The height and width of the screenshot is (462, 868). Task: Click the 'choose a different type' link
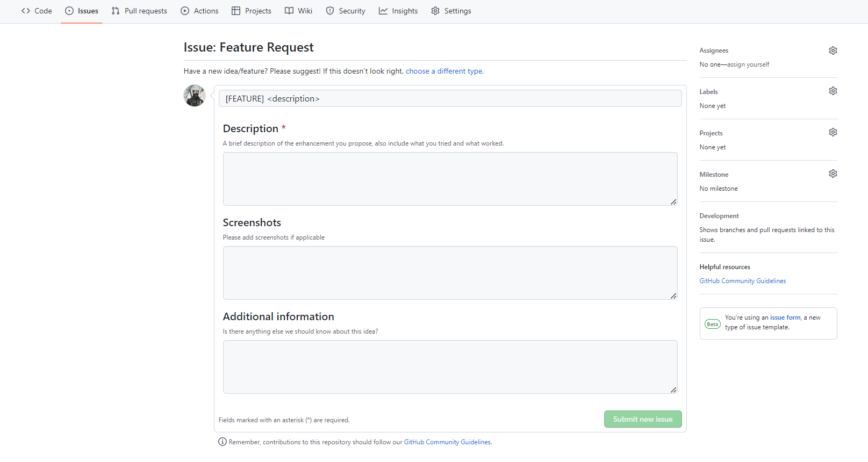(444, 71)
